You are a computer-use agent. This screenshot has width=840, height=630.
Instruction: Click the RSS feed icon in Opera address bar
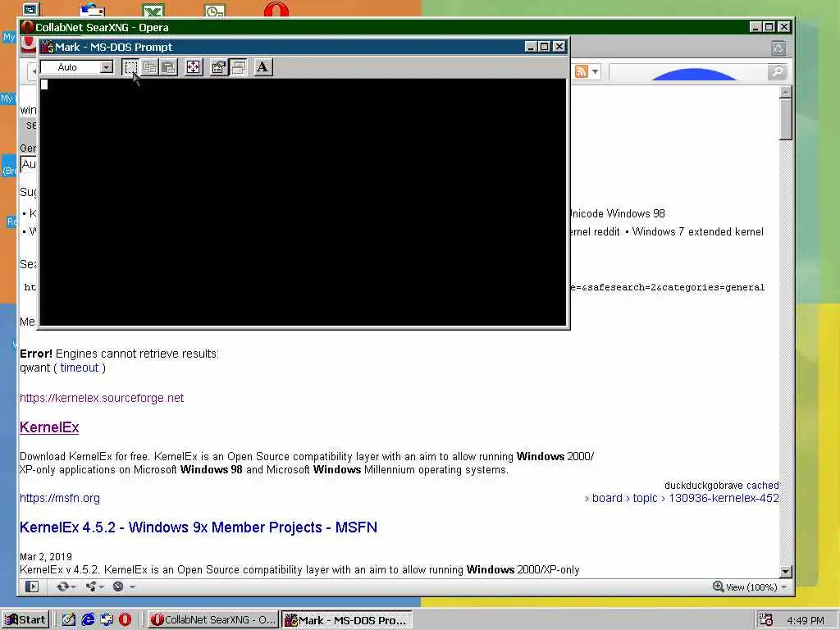(x=582, y=71)
